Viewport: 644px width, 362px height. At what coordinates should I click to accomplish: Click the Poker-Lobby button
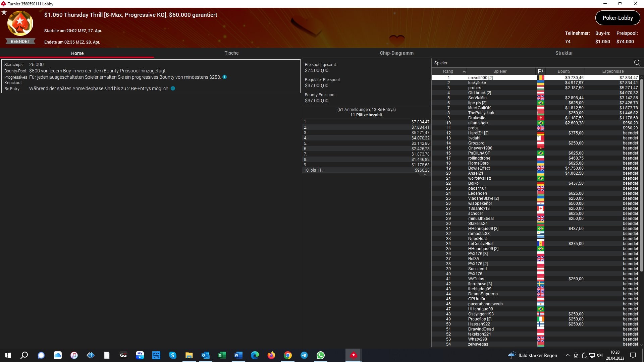tap(618, 18)
